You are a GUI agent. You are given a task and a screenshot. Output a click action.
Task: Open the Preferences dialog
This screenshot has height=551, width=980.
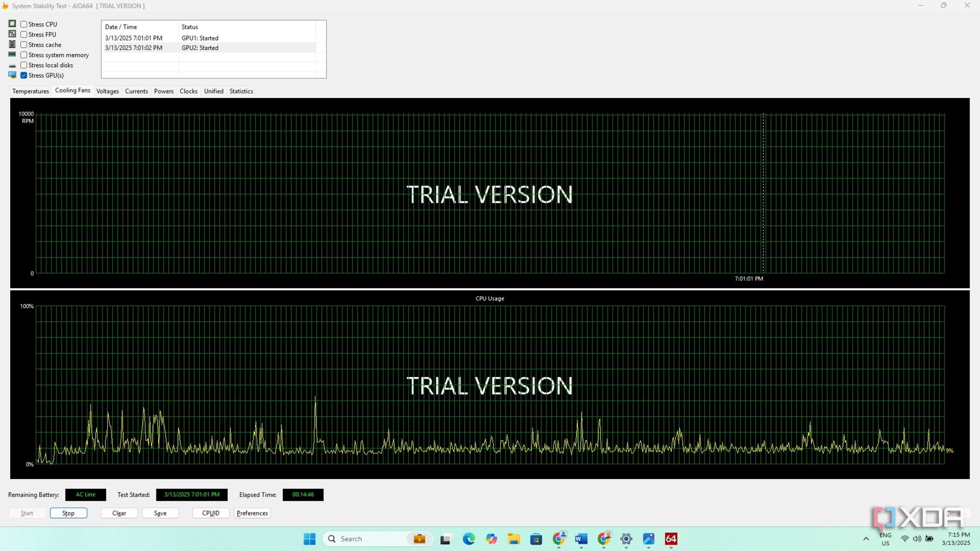252,513
